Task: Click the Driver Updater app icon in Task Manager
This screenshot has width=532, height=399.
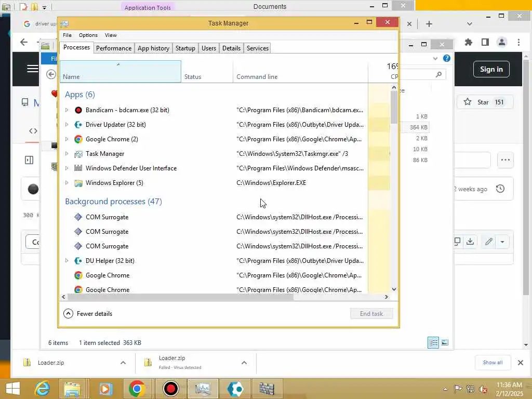Action: (78, 125)
